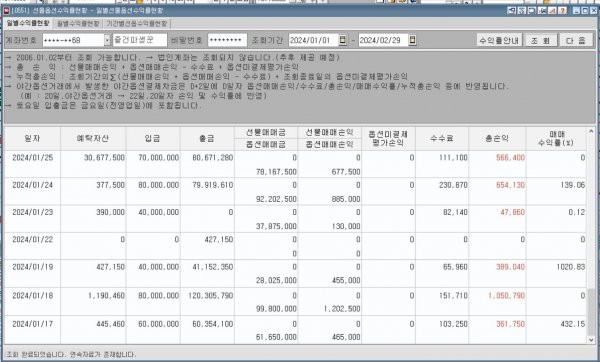This screenshot has width=600, height=362.
Task: Switch to 일별수익률현황 tab
Action: (x=28, y=23)
